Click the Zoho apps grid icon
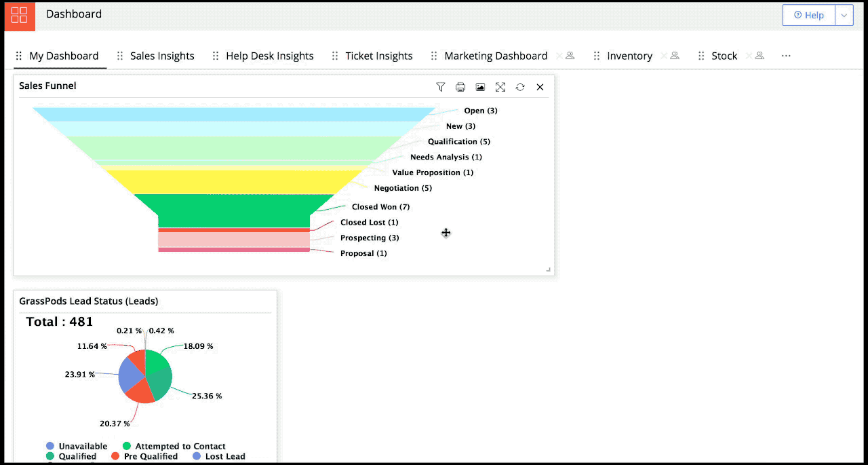The width and height of the screenshot is (868, 465). pos(18,16)
